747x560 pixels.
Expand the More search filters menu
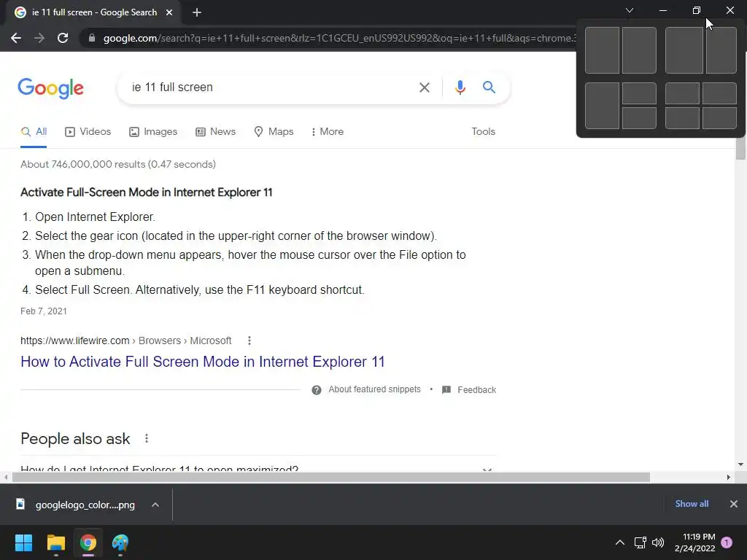click(327, 132)
